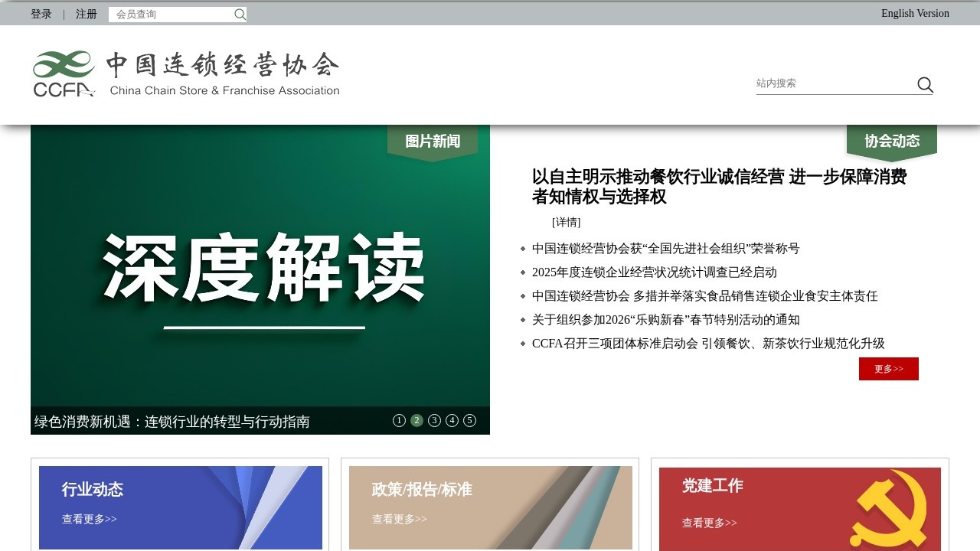Click the green 图片新闻 ribbon label
This screenshot has width=980, height=551.
431,141
